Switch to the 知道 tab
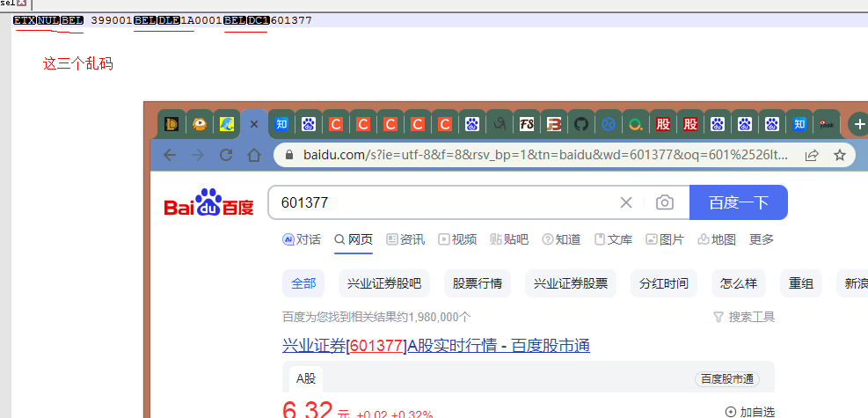 coord(561,239)
